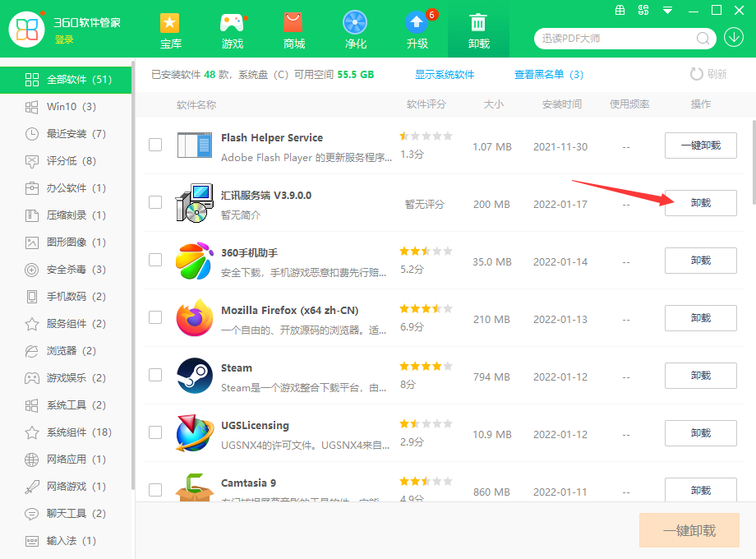Click the 360软件管家 logo
This screenshot has width=756, height=559.
click(x=26, y=30)
